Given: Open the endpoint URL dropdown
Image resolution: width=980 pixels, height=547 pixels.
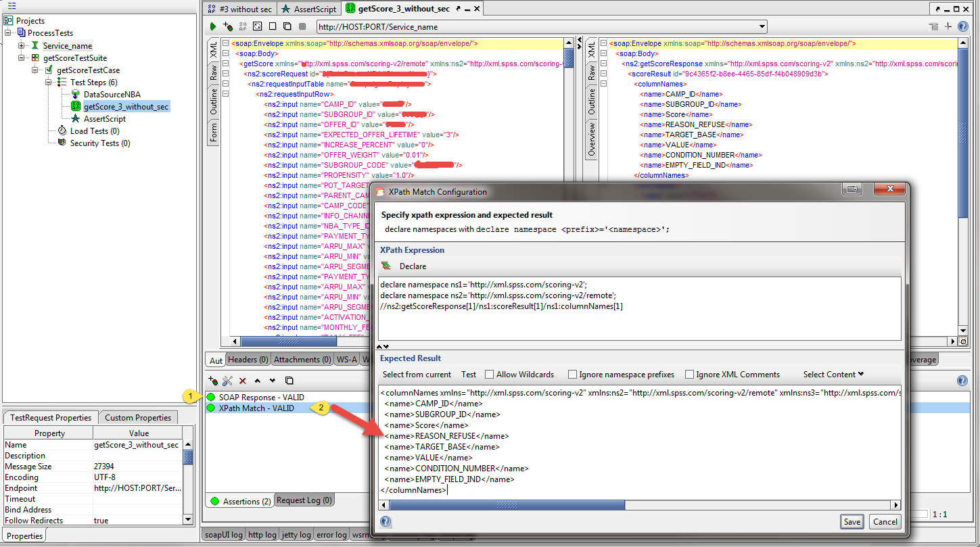Looking at the screenshot, I should coord(762,26).
